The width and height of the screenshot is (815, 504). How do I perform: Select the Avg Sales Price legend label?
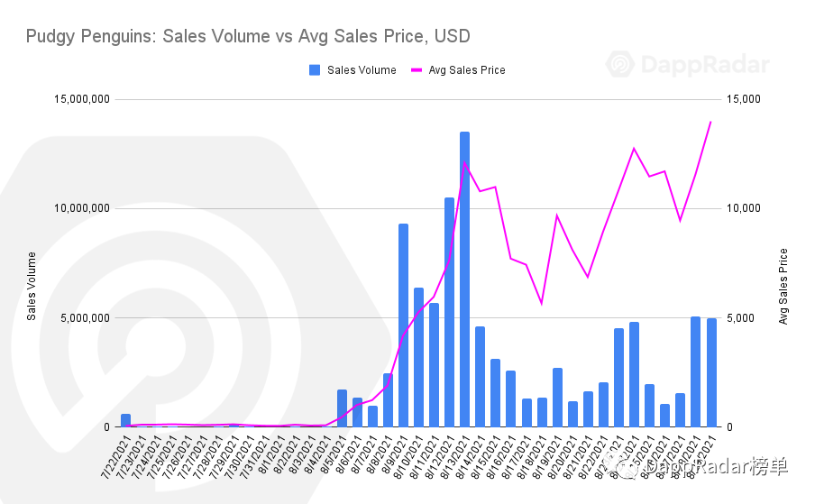coord(467,69)
